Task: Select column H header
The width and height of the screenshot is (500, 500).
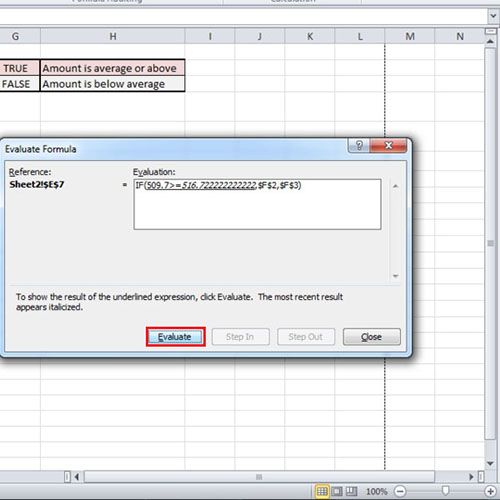Action: click(x=113, y=36)
